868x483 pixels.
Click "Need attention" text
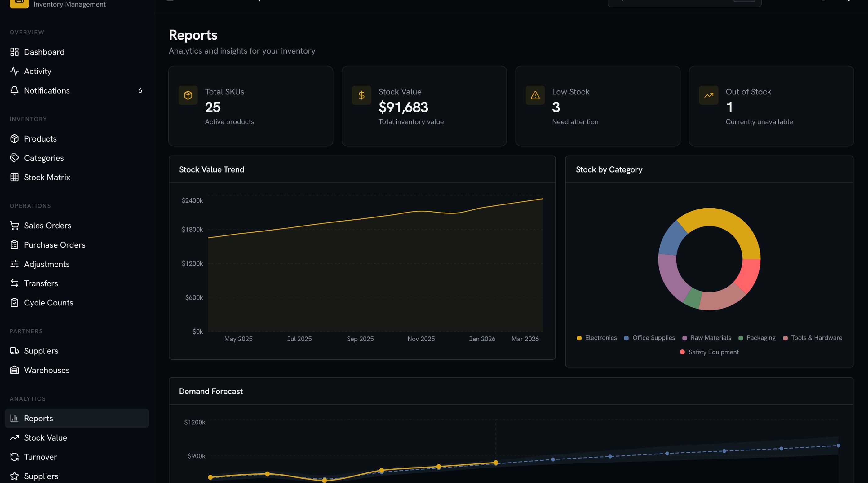[x=575, y=121]
